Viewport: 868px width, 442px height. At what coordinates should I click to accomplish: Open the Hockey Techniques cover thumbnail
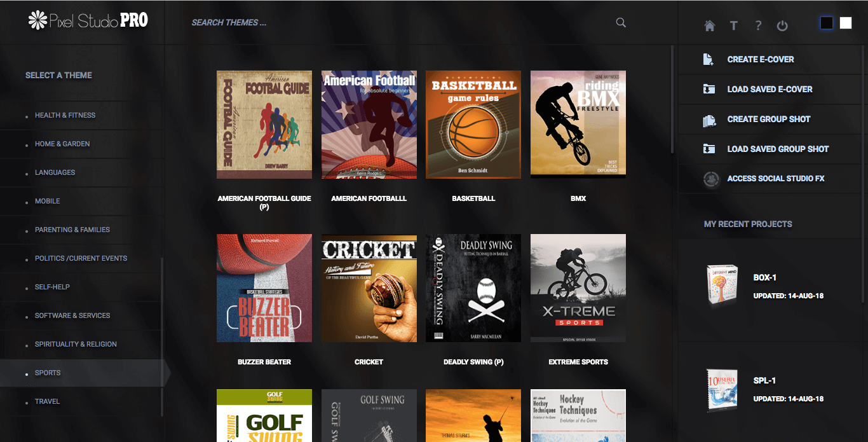pos(578,415)
